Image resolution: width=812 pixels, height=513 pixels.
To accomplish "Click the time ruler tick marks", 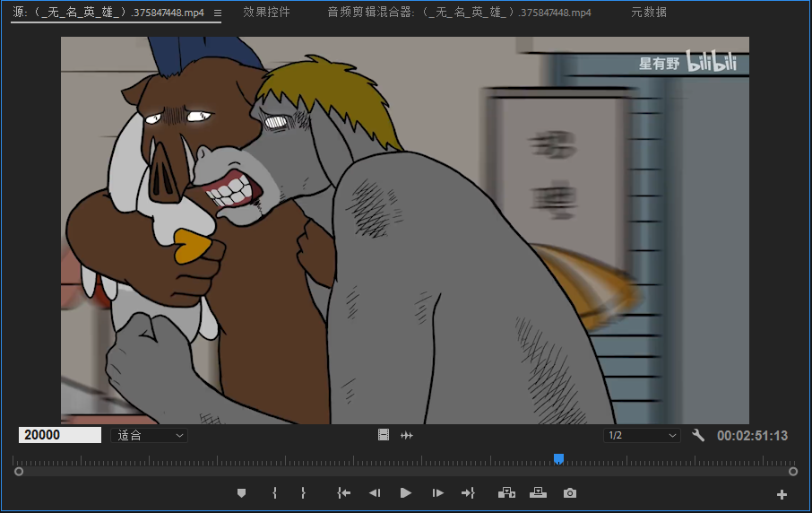I will (405, 460).
